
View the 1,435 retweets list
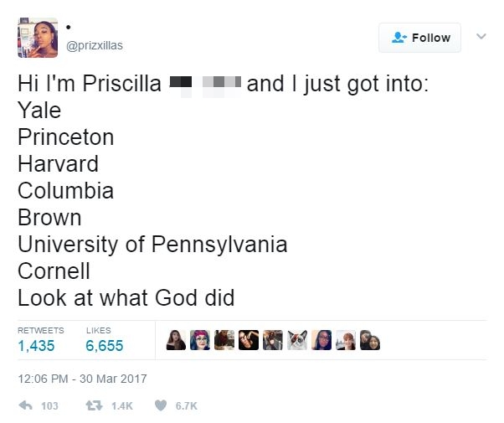click(36, 346)
